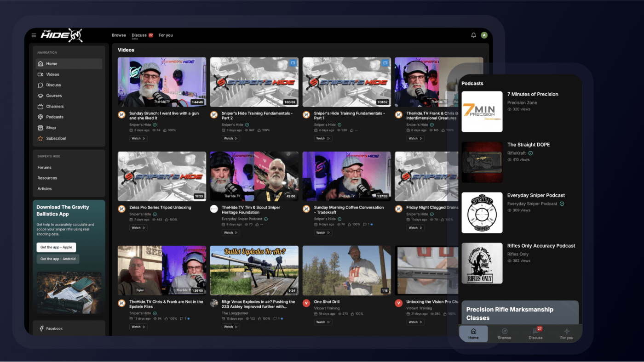Open Discuss in the sidebar
The width and height of the screenshot is (644, 362).
point(69,85)
